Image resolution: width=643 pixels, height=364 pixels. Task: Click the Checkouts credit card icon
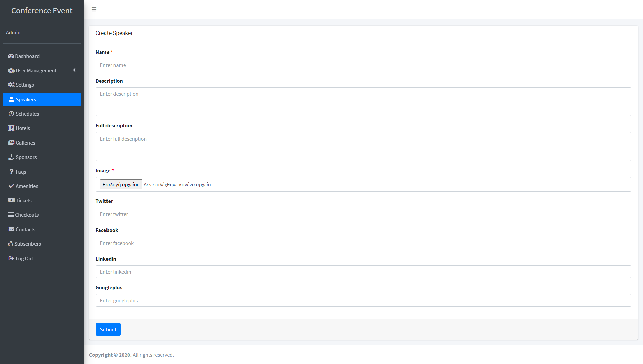(11, 215)
